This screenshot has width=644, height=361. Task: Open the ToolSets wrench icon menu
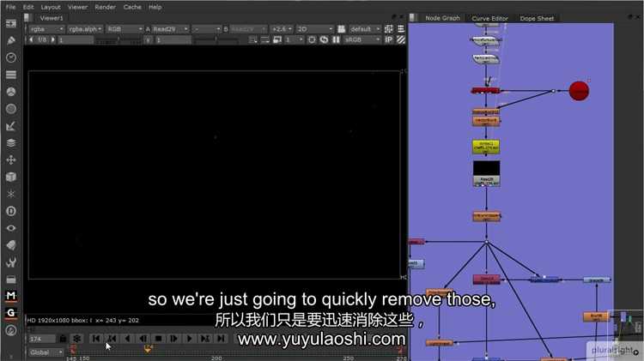pyautogui.click(x=11, y=262)
